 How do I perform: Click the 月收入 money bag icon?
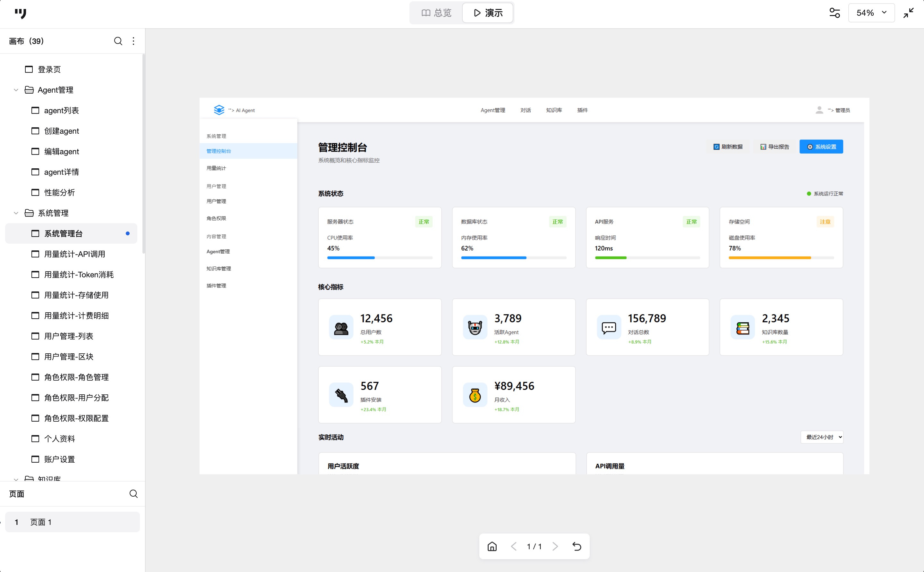475,395
